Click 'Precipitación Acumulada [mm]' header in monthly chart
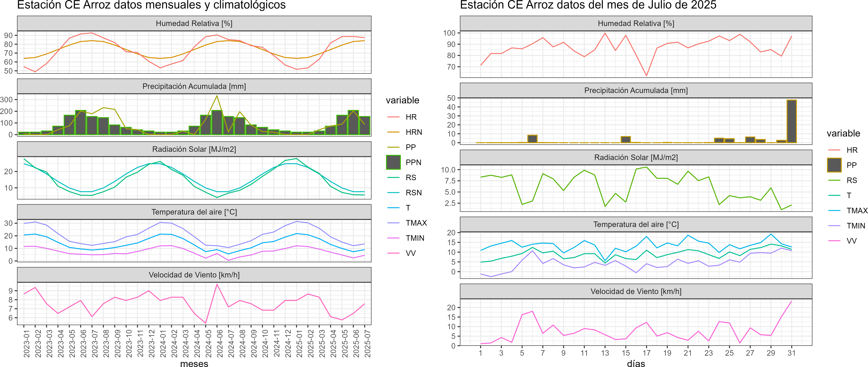Viewport: 868px width, 367px height. 194,86
